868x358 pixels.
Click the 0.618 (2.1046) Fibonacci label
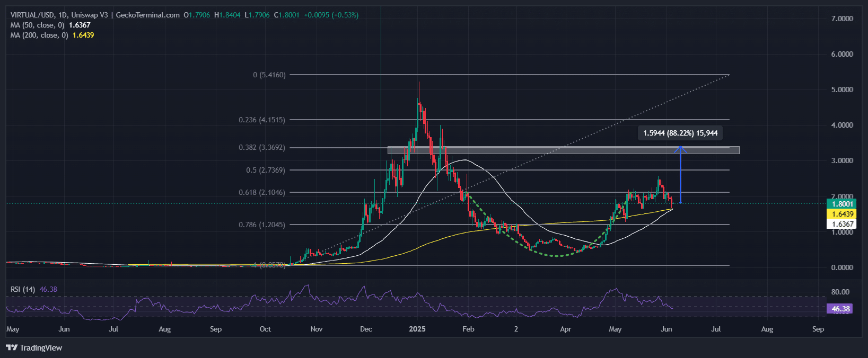pyautogui.click(x=262, y=192)
